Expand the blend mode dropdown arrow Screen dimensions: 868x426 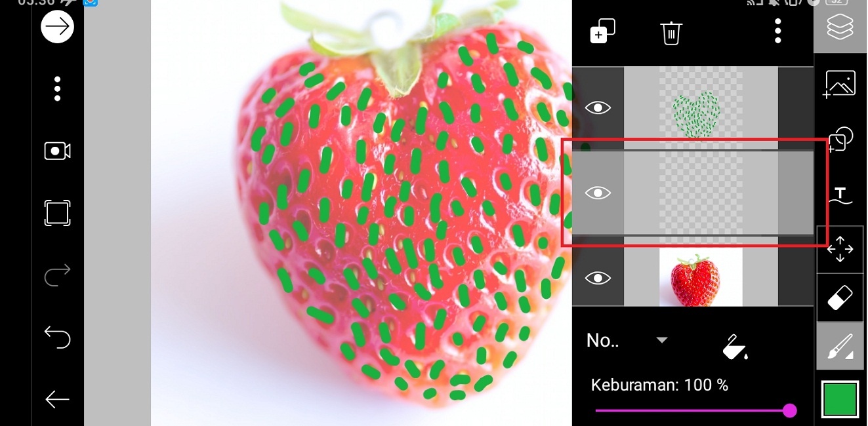[x=662, y=340]
